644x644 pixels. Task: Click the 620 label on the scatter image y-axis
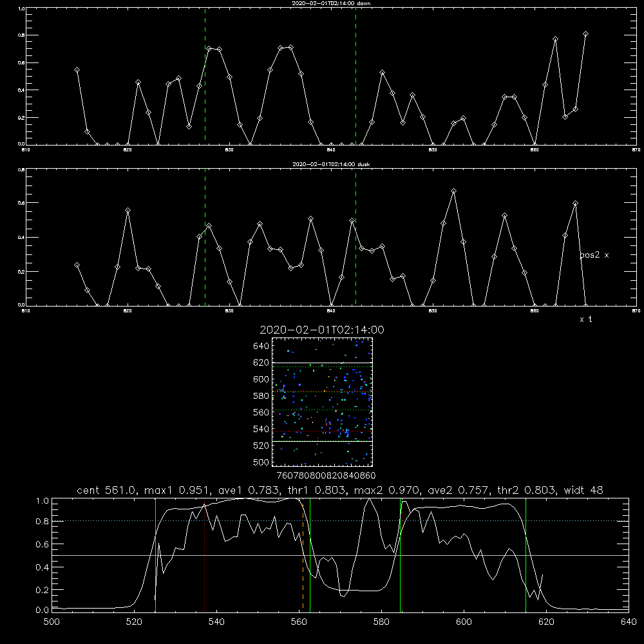pos(261,363)
